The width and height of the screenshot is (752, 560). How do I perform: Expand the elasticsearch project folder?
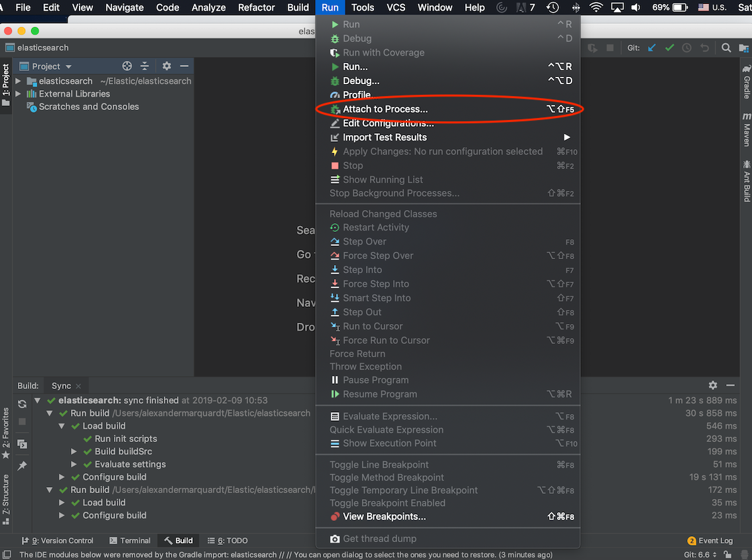coord(18,81)
